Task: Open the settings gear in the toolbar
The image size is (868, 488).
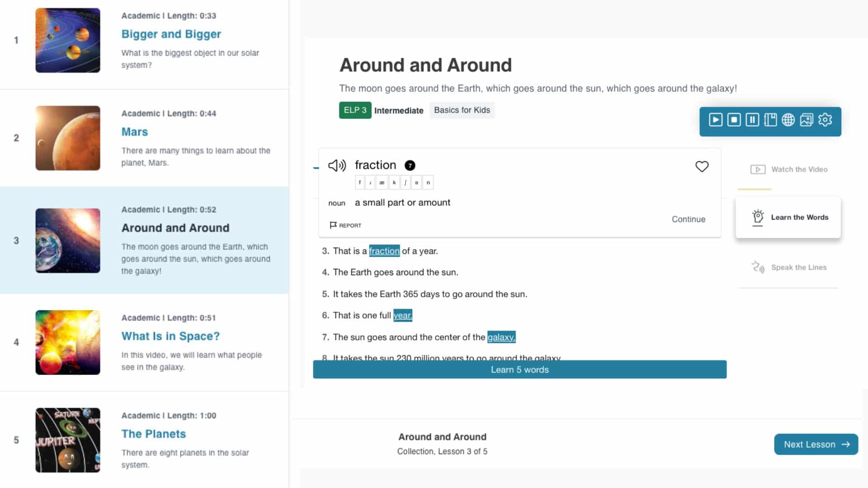Action: click(825, 120)
